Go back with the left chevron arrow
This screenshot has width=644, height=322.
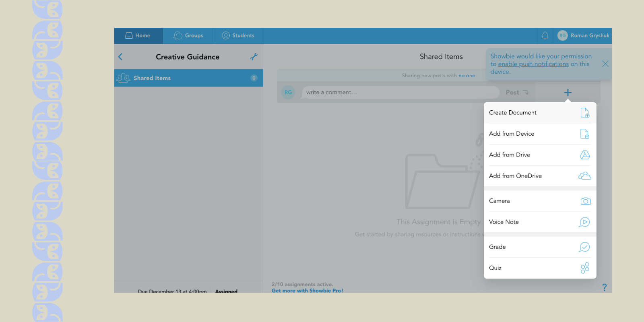tap(120, 57)
